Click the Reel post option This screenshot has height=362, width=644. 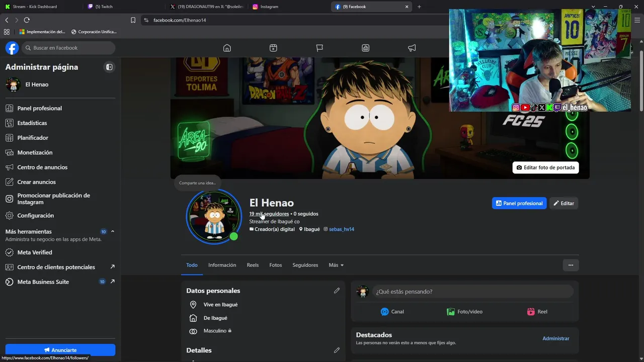[537, 312]
